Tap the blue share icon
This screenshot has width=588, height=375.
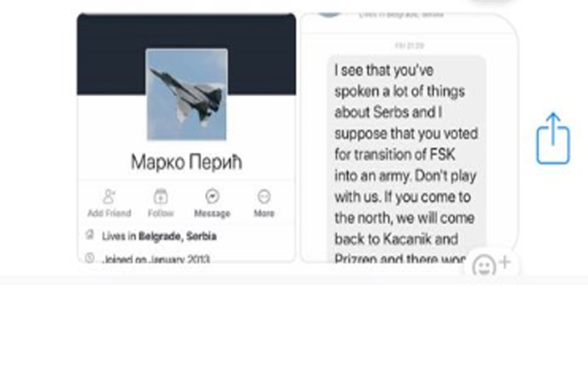coord(553,139)
